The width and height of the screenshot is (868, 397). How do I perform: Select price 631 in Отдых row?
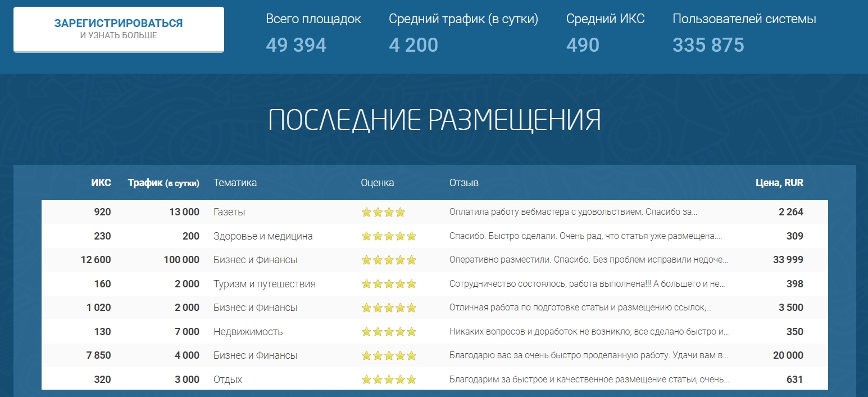795,380
